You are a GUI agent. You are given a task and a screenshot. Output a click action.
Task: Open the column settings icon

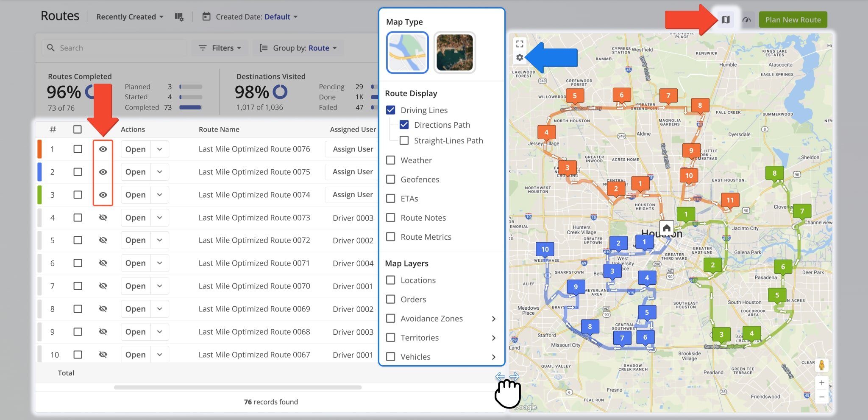pyautogui.click(x=179, y=17)
